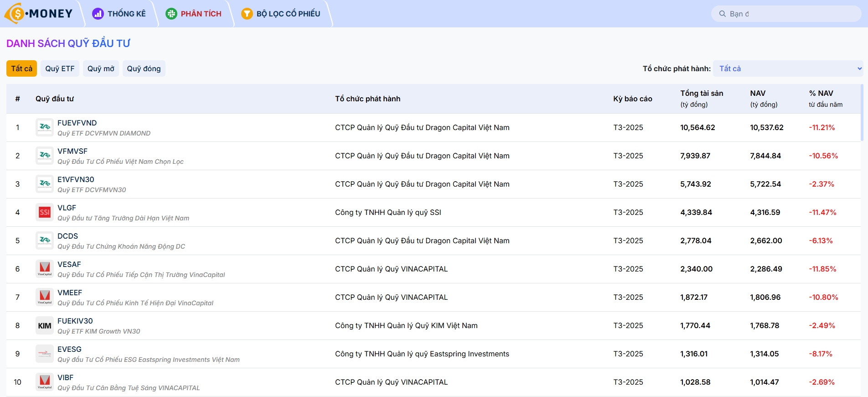Click the Eastspring Investments issuer cell

click(422, 354)
